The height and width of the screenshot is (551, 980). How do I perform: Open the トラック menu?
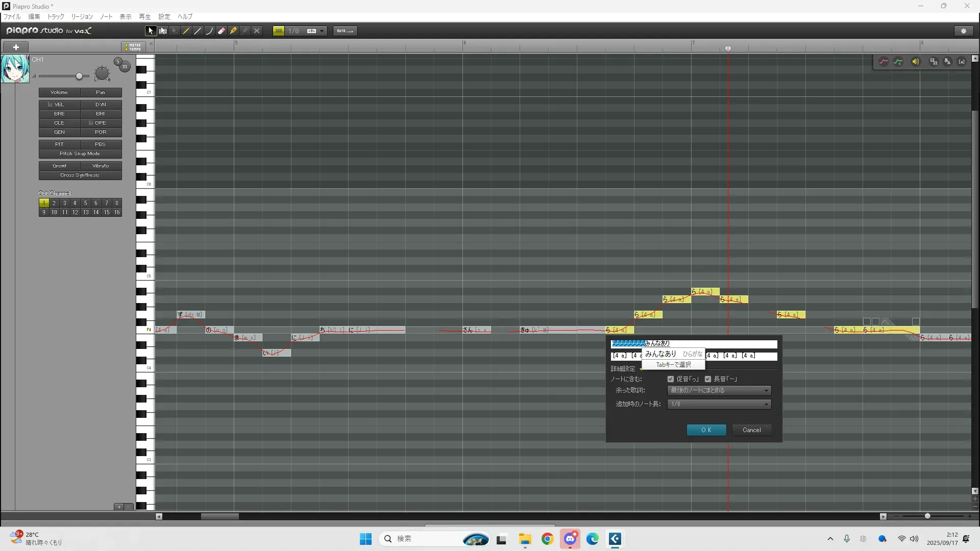pos(56,17)
